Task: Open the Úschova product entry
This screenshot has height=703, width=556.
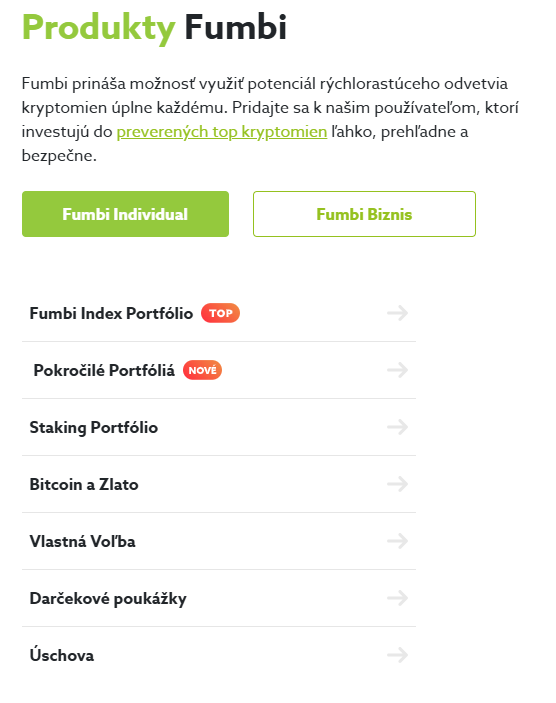Action: click(x=219, y=655)
